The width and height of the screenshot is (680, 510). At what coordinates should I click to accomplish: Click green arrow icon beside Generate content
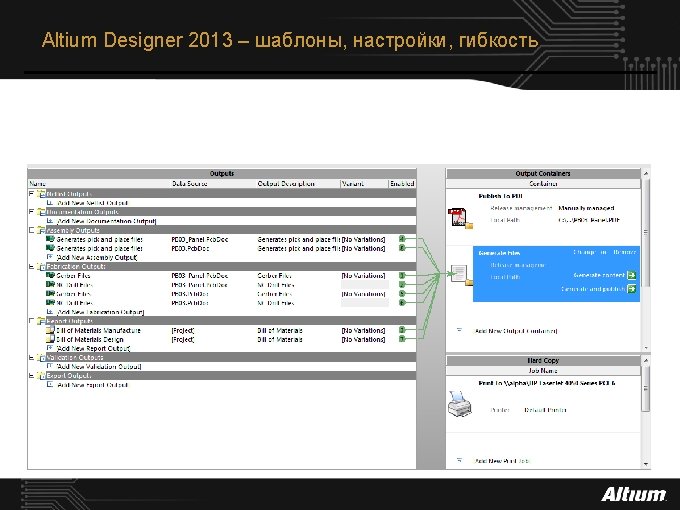pyautogui.click(x=632, y=275)
